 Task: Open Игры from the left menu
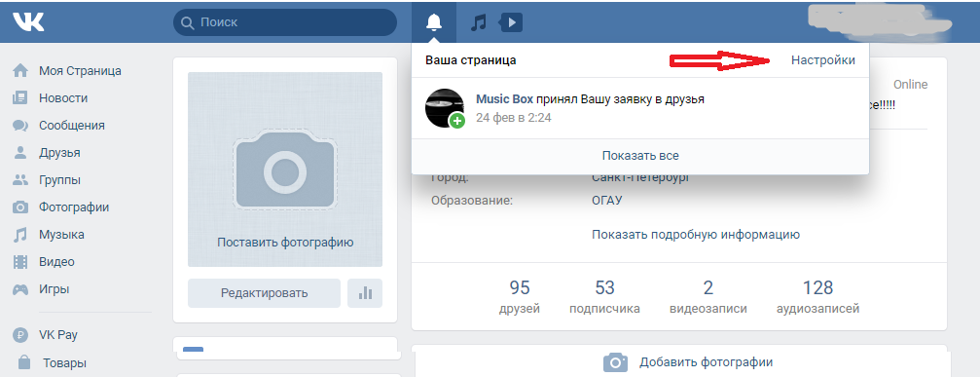coord(54,289)
